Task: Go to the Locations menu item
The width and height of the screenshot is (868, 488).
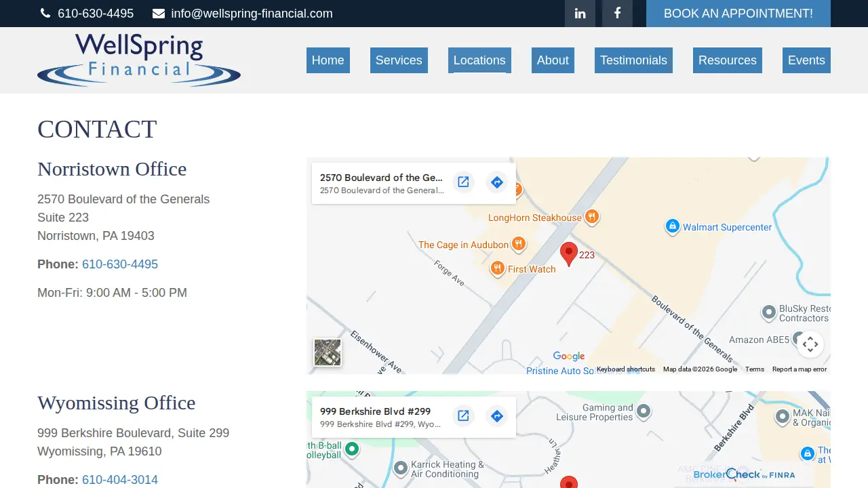Action: 479,60
